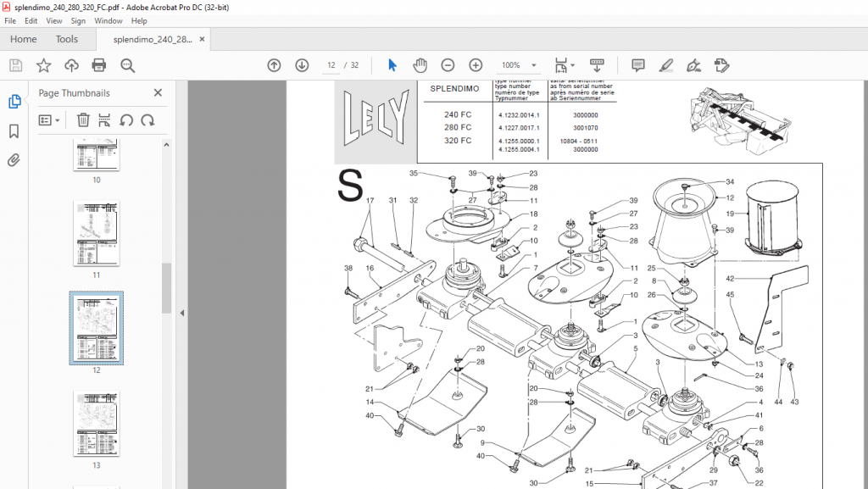Click the Save file icon
This screenshot has width=868, height=489.
point(15,66)
